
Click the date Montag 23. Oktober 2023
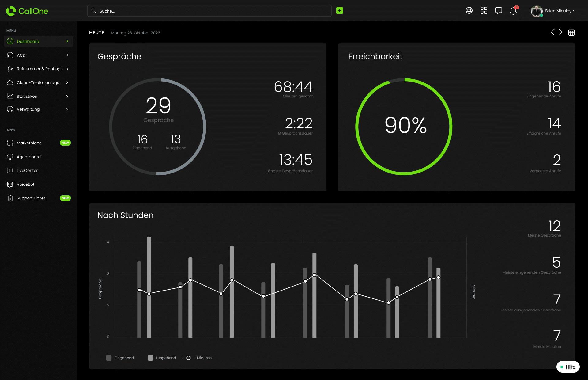click(135, 33)
